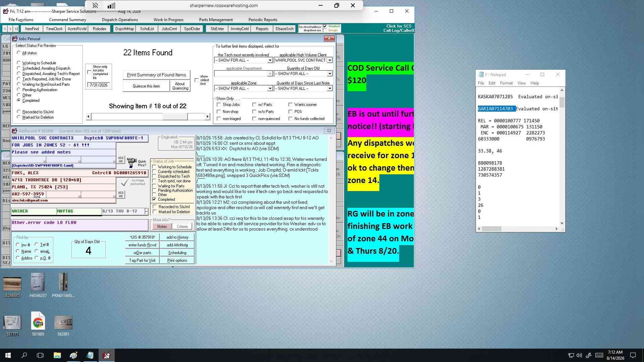
Task: Open the Format menu in Notepad
Action: point(506,83)
